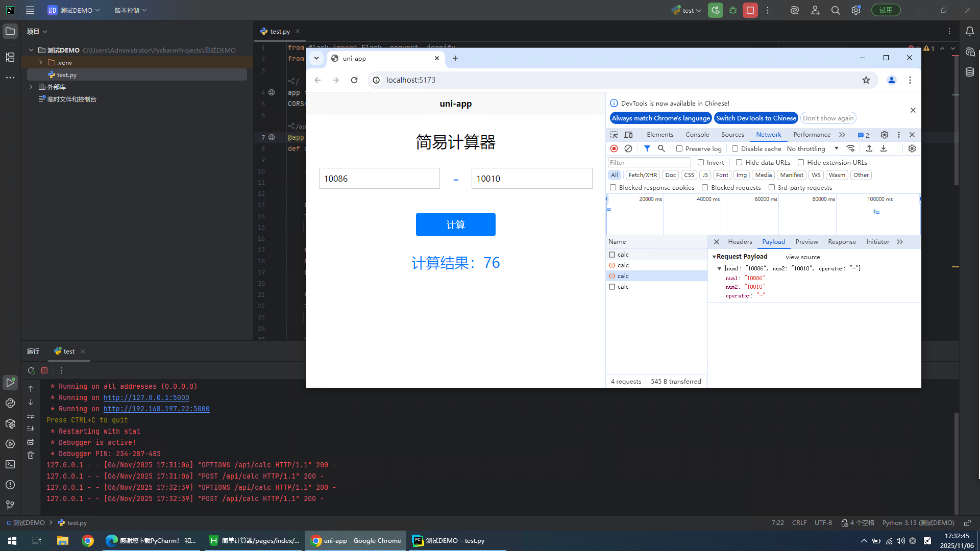Open the No throttling dropdown
Screen dimensions: 980x551
click(x=813, y=148)
